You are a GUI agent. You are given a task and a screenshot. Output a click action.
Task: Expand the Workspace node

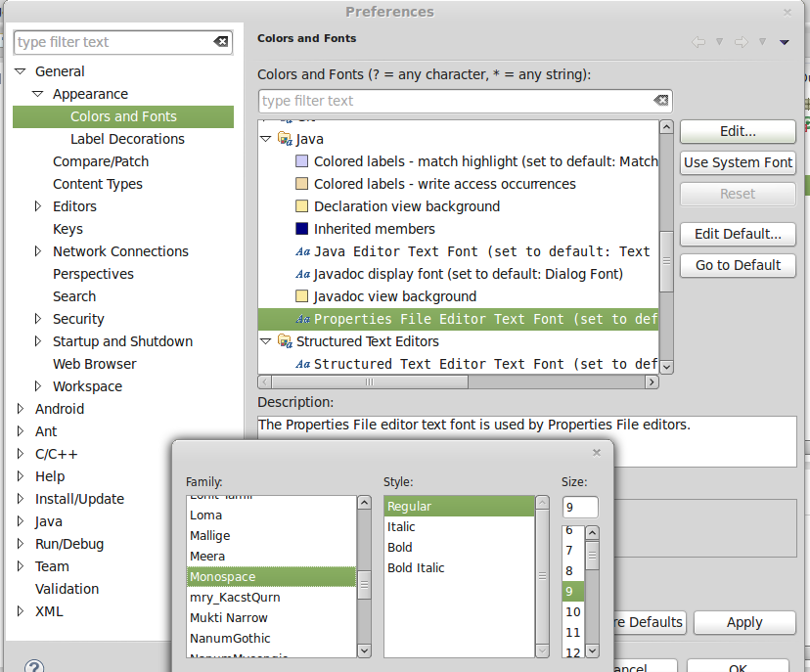point(38,385)
